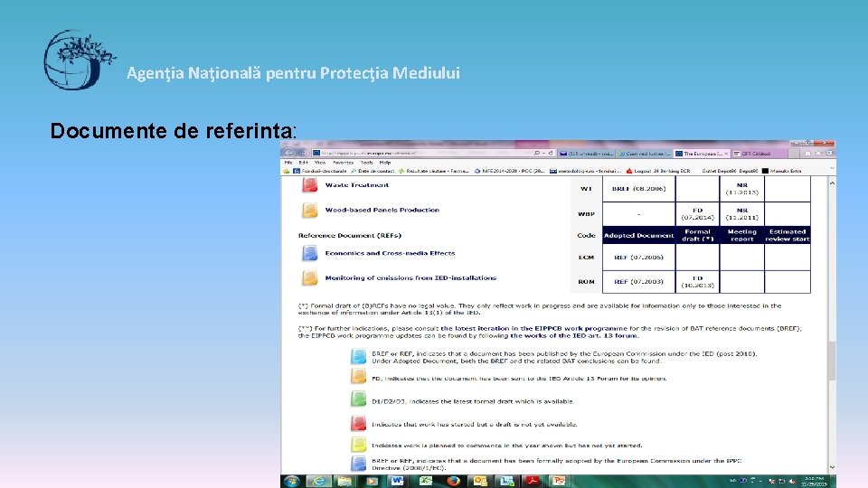Click the address bar search magnifier icon
The height and width of the screenshot is (488, 868).
click(537, 154)
